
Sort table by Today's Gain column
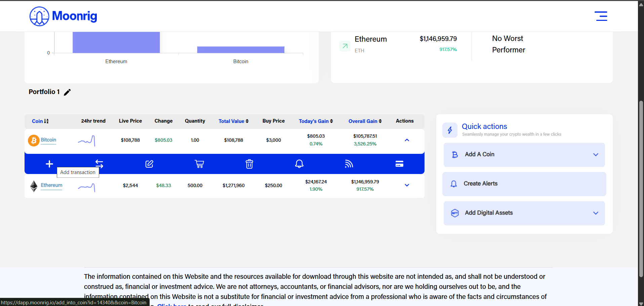point(316,121)
